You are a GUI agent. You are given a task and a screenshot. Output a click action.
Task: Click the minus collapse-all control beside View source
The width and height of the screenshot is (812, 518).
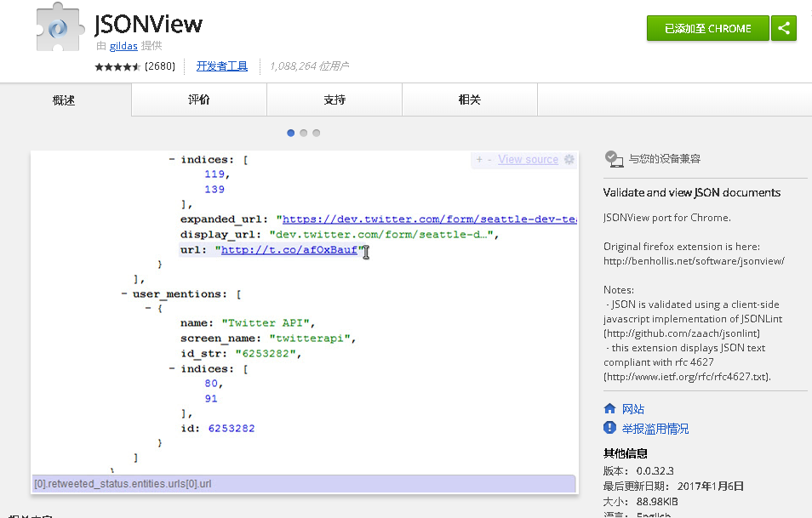[489, 159]
